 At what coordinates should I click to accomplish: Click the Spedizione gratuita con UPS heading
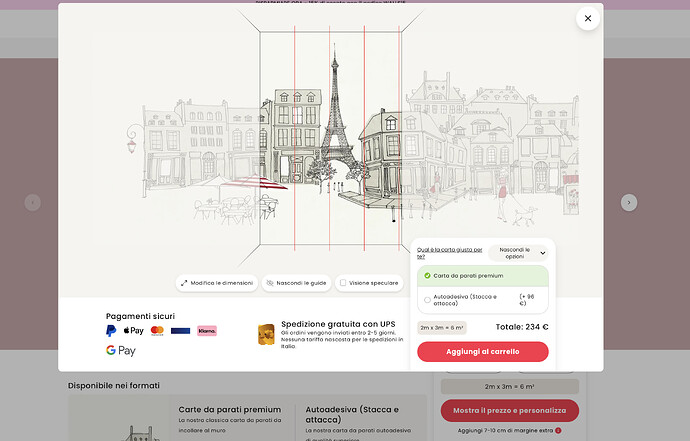(338, 324)
